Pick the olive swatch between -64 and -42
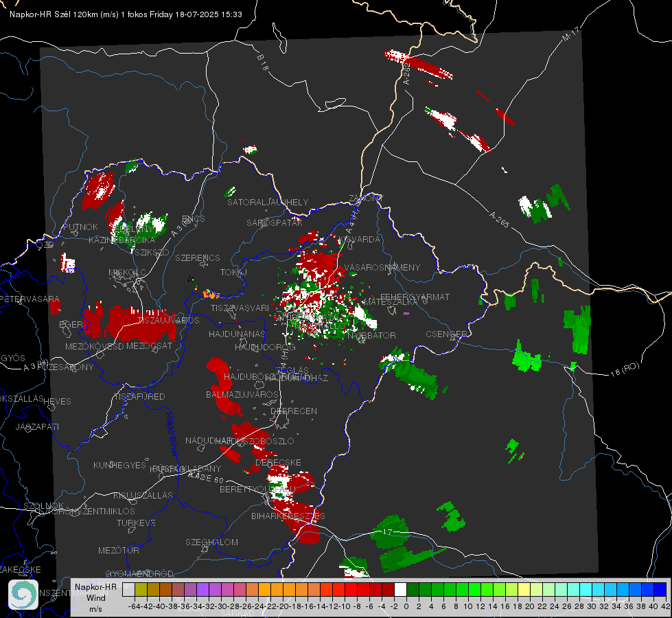 [141, 589]
